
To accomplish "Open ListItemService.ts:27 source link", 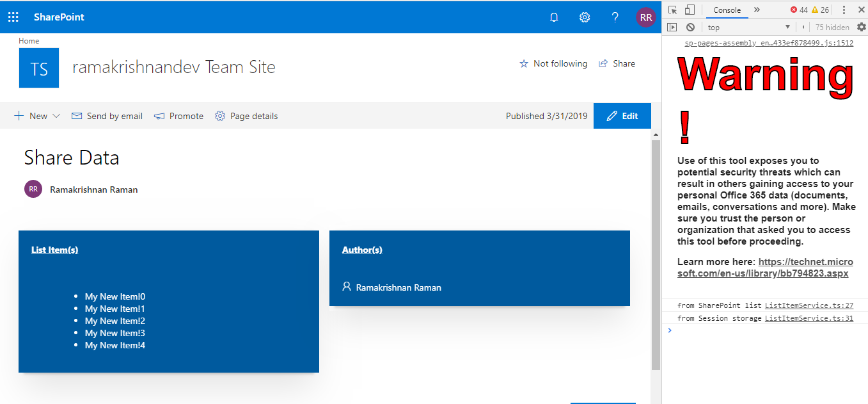I will pyautogui.click(x=809, y=305).
